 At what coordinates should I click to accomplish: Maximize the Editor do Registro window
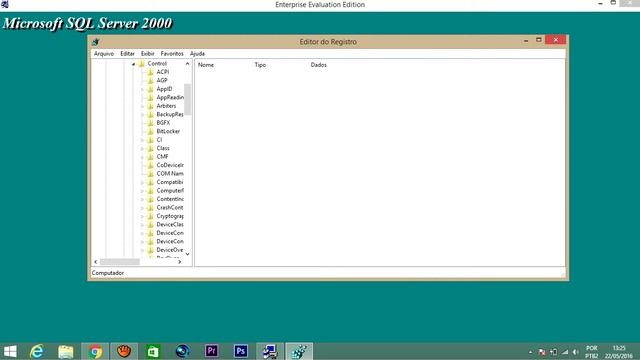coord(539,40)
